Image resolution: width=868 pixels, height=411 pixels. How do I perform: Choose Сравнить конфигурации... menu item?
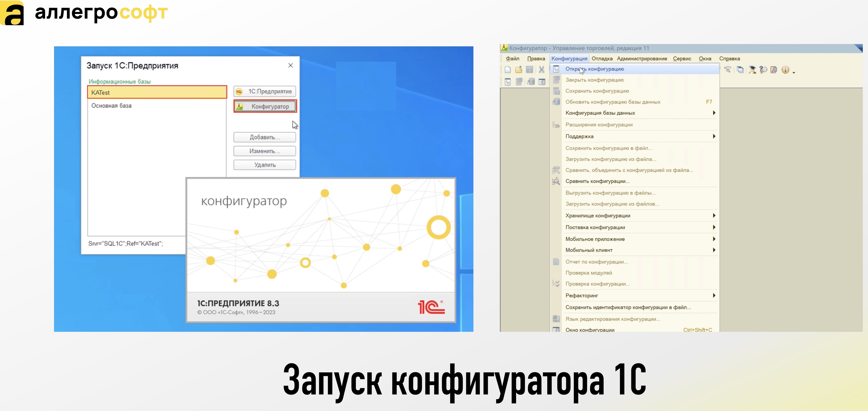635,181
